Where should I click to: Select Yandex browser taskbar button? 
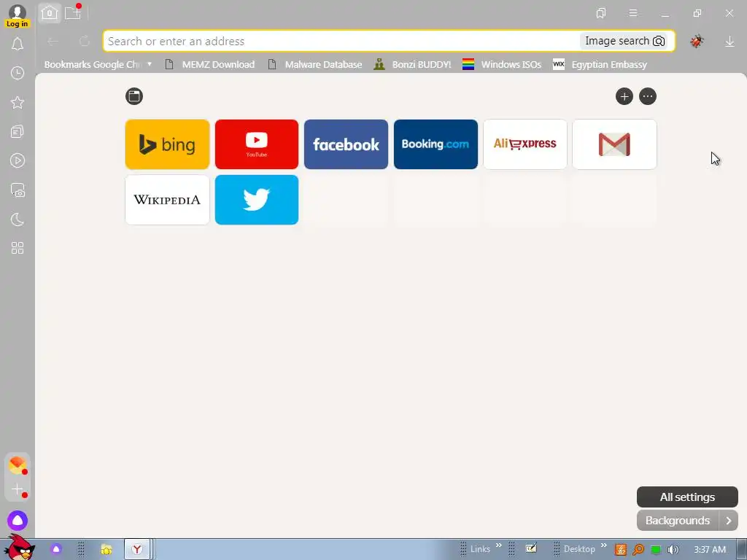click(137, 550)
